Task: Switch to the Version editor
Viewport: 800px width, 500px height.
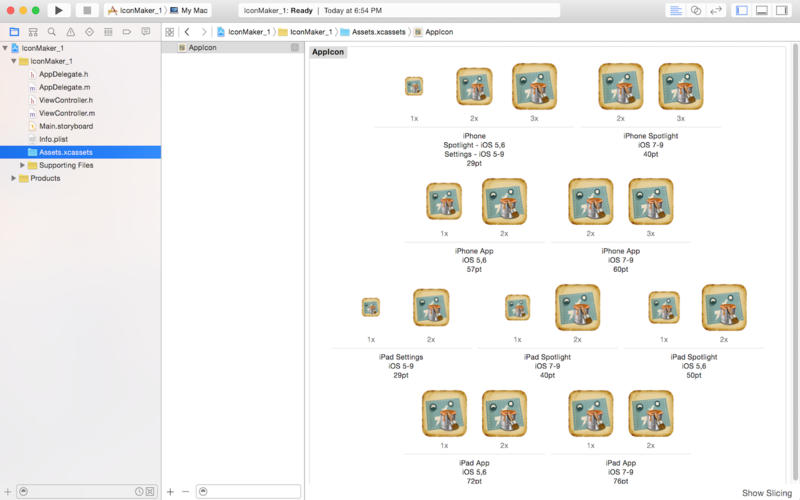Action: point(716,10)
